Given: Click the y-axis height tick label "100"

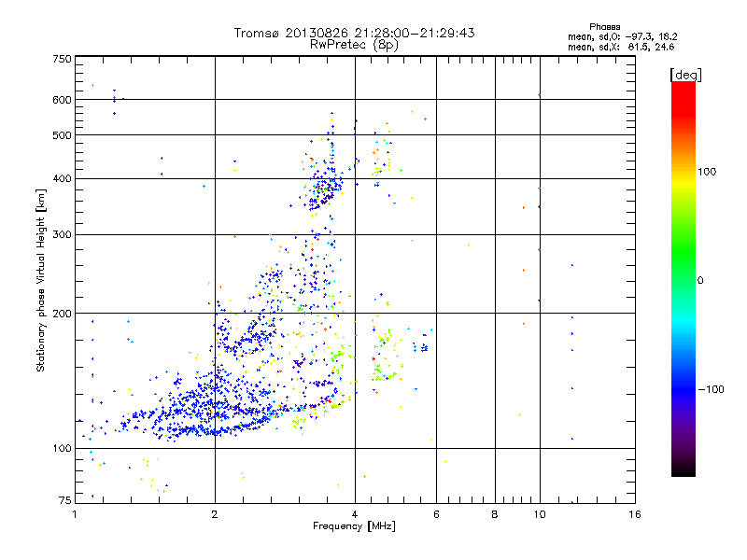Looking at the screenshot, I should tap(63, 449).
